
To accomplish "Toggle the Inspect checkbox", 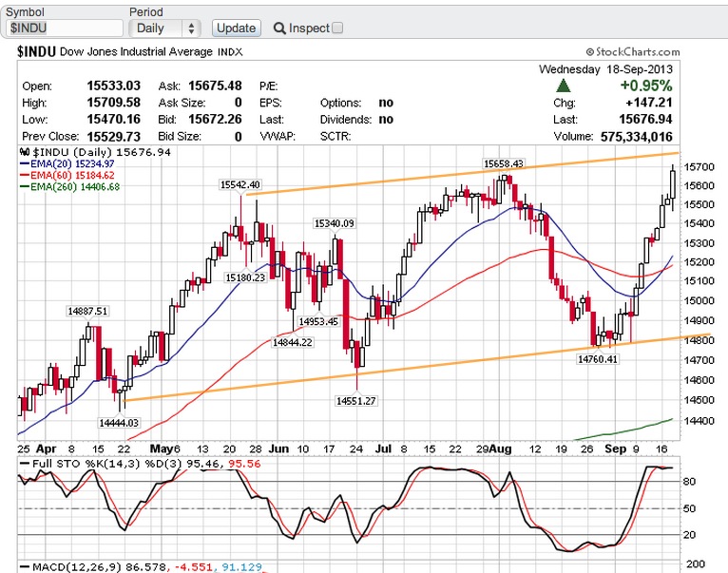I will pos(337,28).
